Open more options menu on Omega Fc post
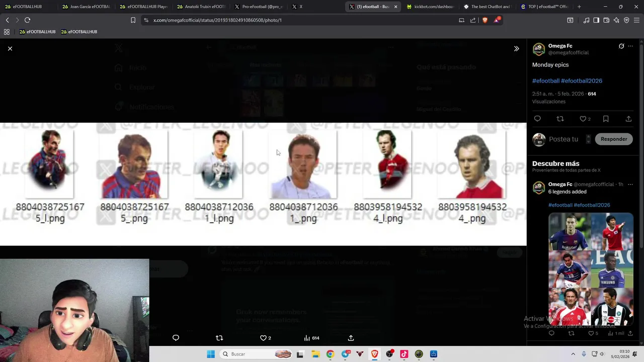644x362 pixels. (x=630, y=46)
